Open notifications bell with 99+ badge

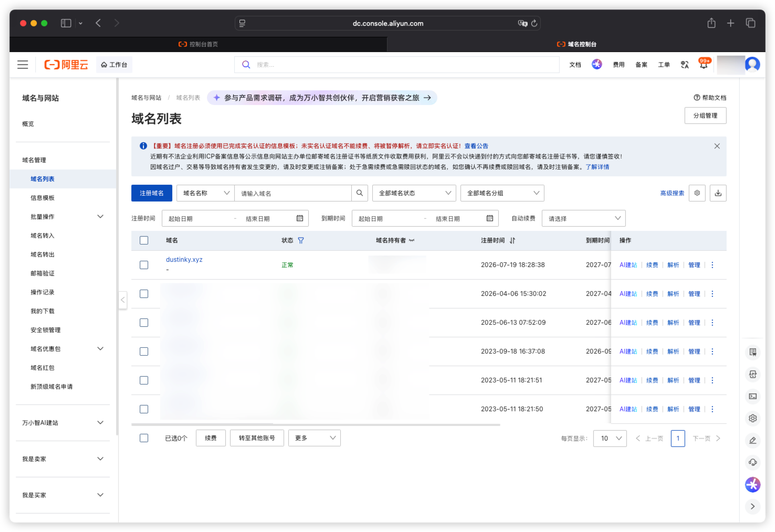pyautogui.click(x=704, y=63)
